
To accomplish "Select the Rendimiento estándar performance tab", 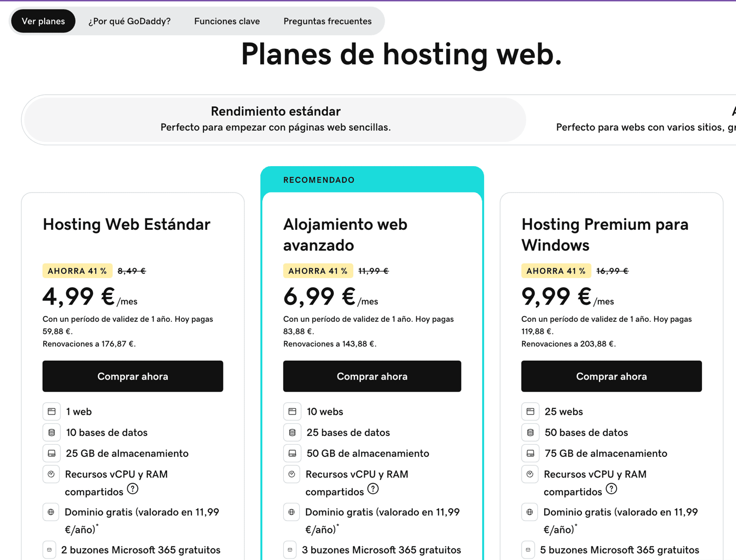I will [x=275, y=119].
